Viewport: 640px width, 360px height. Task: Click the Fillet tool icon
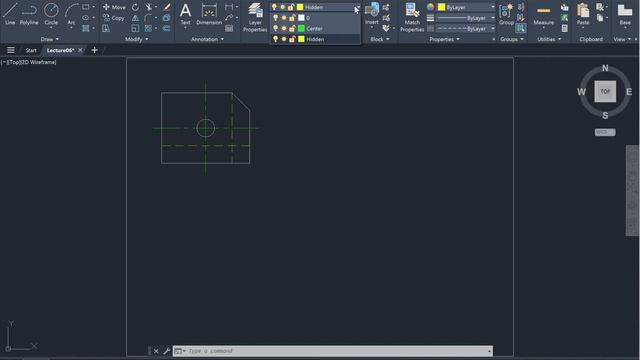point(148,18)
